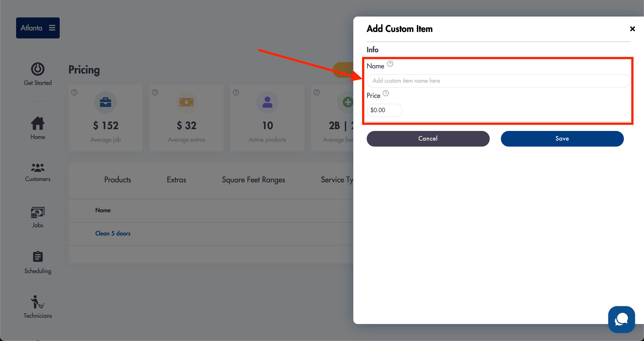Click the help icon next to Name
This screenshot has width=644, height=341.
click(x=390, y=64)
